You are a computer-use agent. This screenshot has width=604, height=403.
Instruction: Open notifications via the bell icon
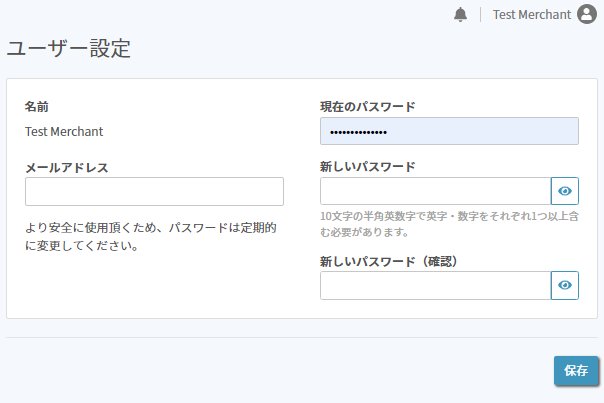coord(460,15)
